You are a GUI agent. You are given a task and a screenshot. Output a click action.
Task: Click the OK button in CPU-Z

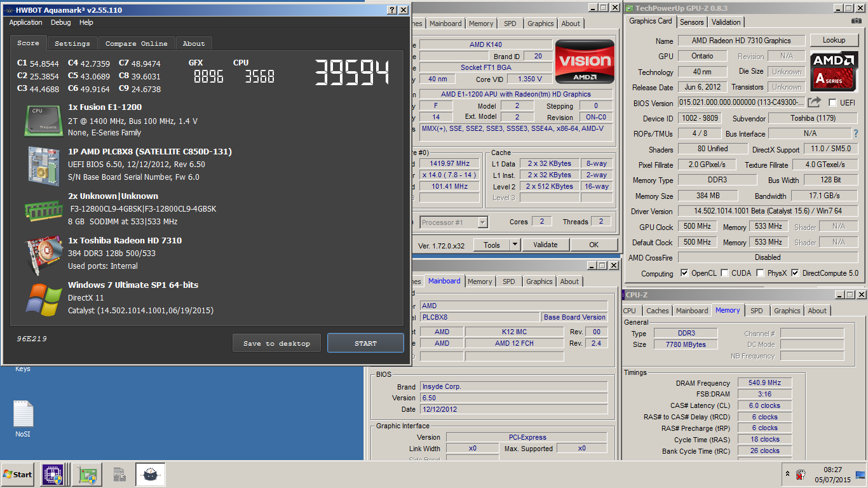(593, 245)
